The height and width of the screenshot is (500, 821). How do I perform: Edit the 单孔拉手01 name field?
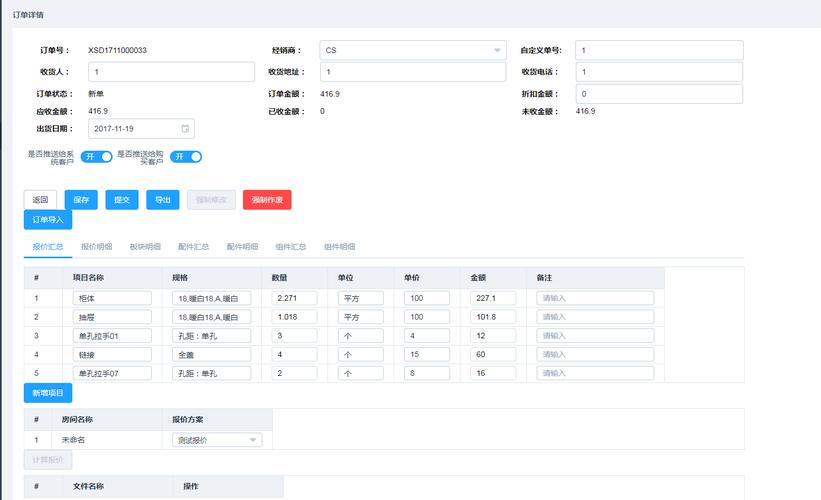coord(112,336)
